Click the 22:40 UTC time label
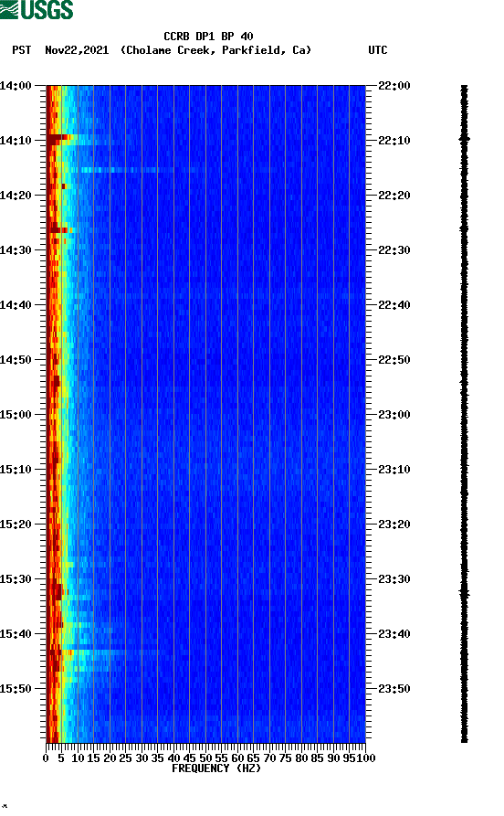The image size is (504, 816). pos(394,305)
